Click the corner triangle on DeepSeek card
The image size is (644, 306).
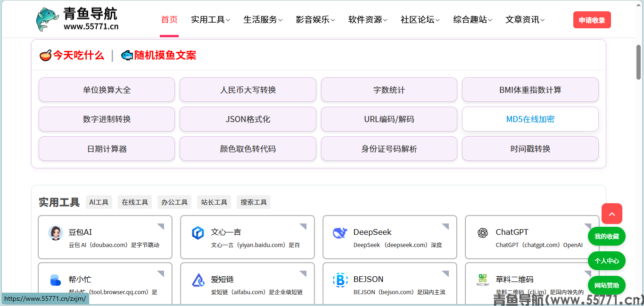(x=446, y=226)
